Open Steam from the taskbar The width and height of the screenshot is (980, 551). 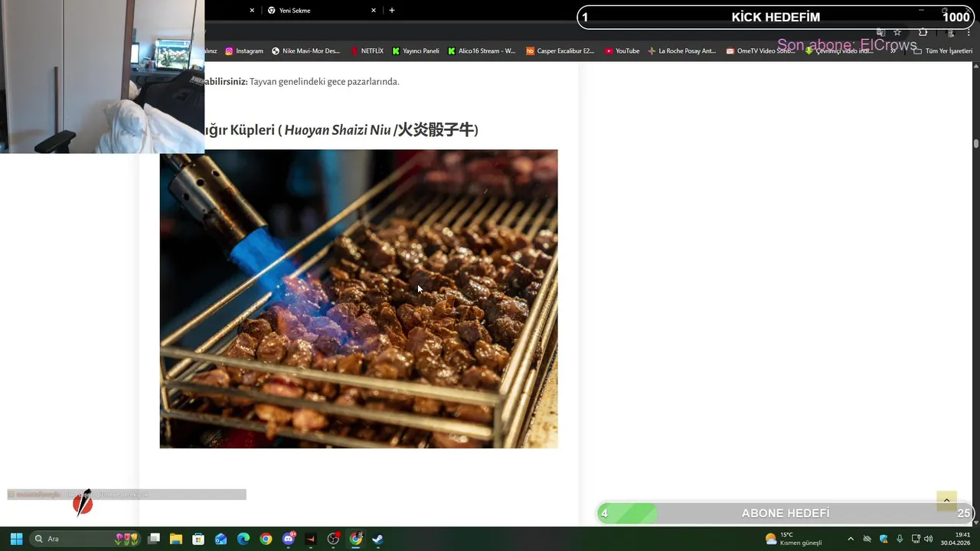(x=378, y=539)
